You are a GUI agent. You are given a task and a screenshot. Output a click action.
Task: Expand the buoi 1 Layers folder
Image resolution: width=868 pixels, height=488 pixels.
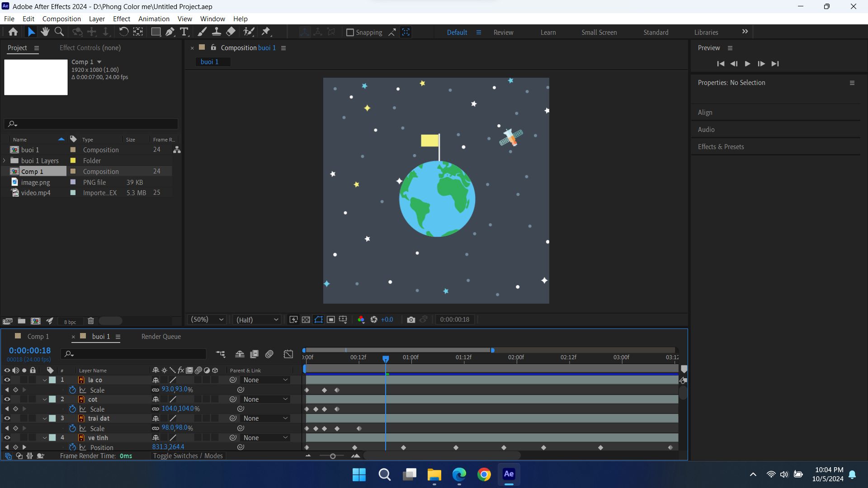tap(5, 160)
